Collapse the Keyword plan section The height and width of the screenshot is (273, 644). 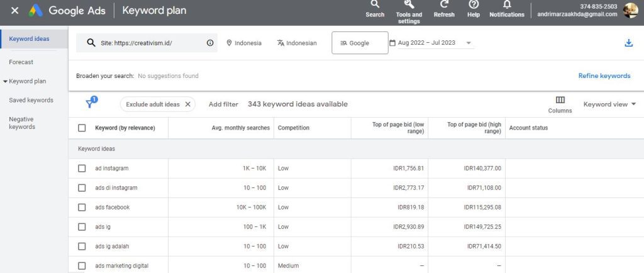(5, 81)
